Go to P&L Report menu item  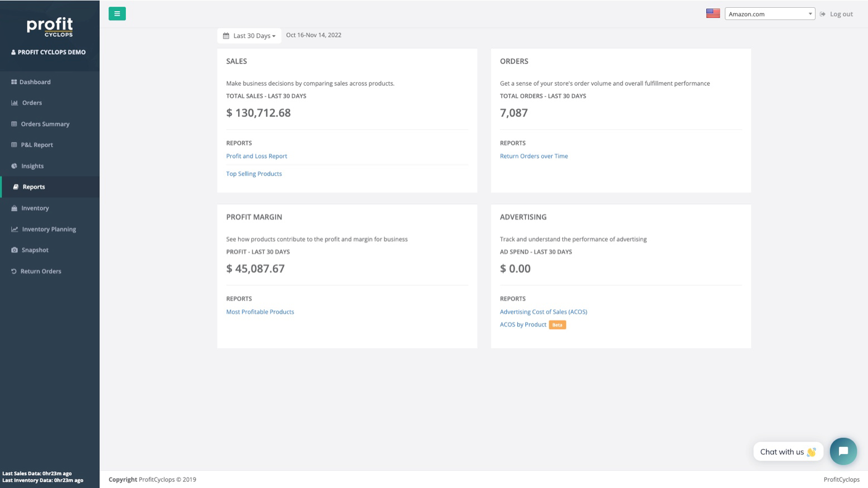tap(37, 145)
